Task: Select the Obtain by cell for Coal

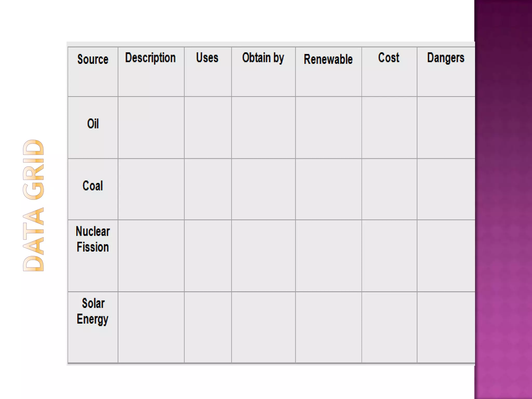Action: click(x=263, y=189)
